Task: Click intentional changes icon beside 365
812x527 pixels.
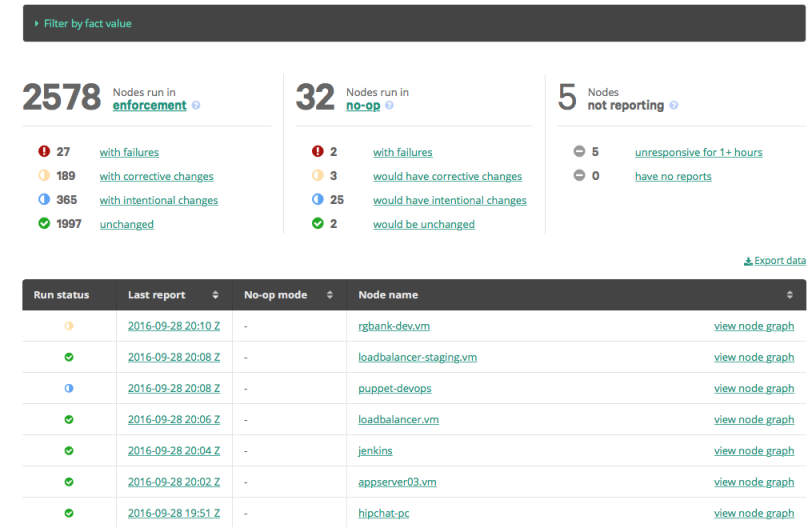Action: pyautogui.click(x=44, y=199)
